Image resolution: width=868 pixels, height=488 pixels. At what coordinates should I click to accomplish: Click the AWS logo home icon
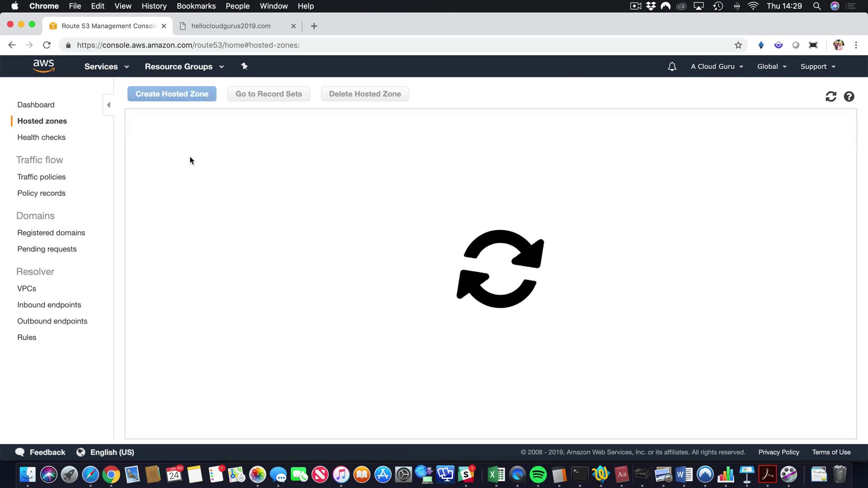coord(43,66)
